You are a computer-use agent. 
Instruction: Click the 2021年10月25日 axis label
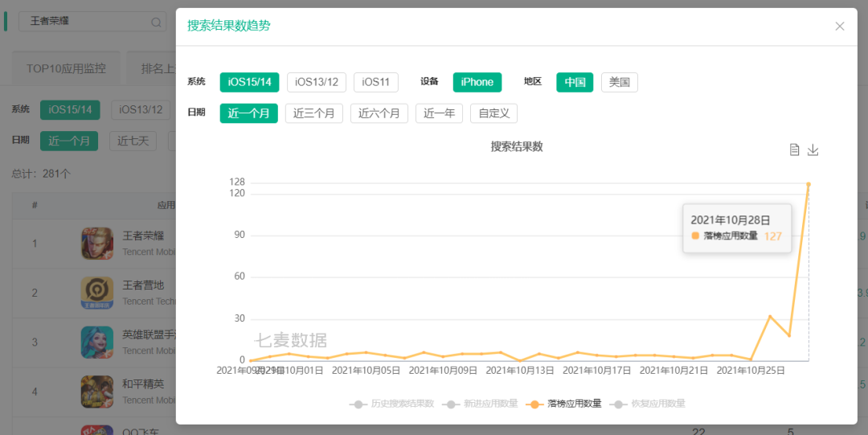coord(750,371)
